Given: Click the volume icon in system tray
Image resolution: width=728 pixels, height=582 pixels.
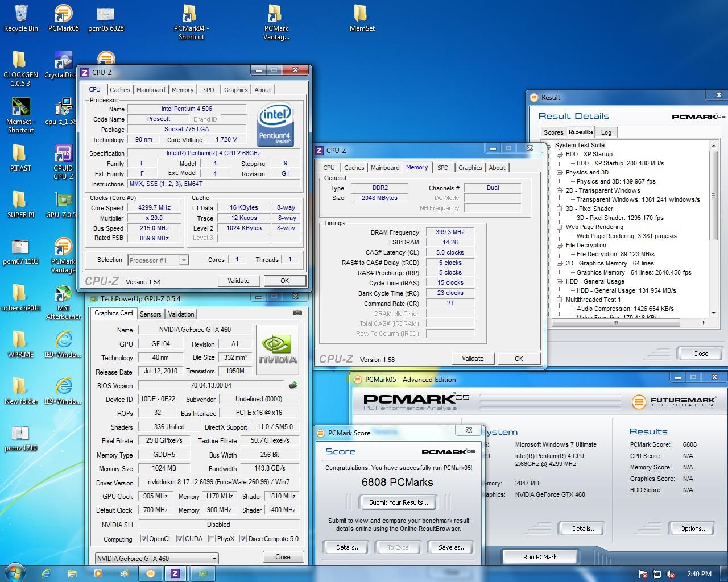Looking at the screenshot, I should point(671,574).
